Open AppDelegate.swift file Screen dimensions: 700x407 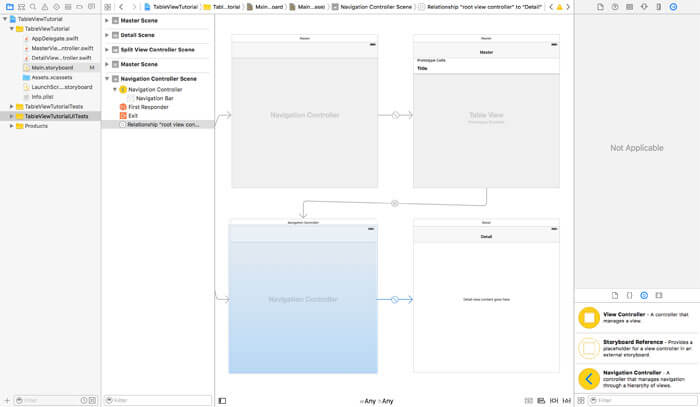(55, 38)
